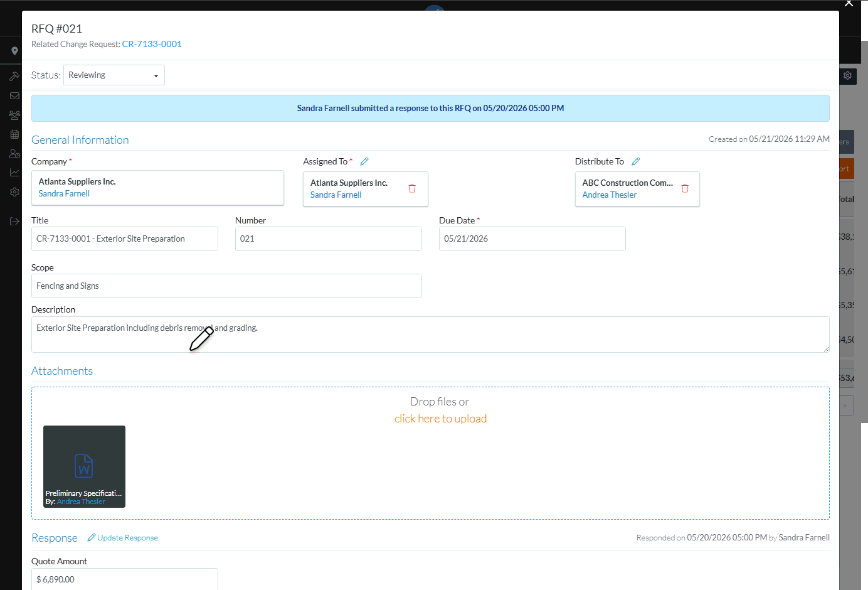Open the user-with-clock icon in the sidebar
This screenshot has height=590, width=868.
pyautogui.click(x=14, y=153)
